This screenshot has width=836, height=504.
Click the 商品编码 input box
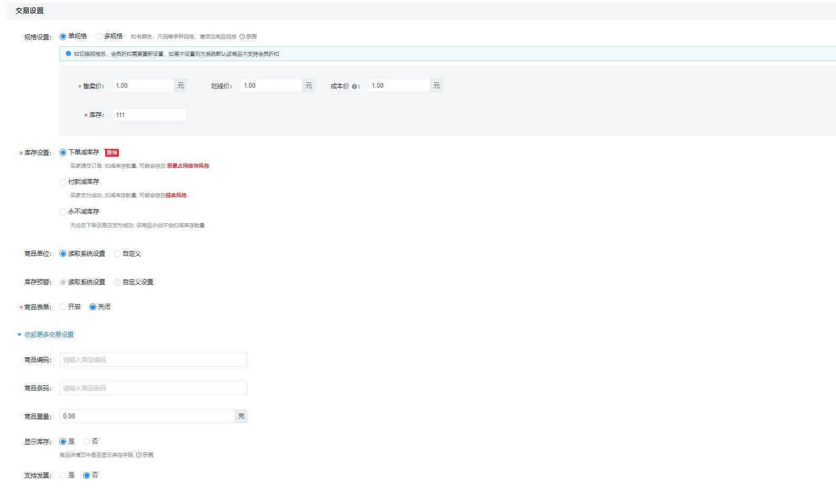click(153, 360)
